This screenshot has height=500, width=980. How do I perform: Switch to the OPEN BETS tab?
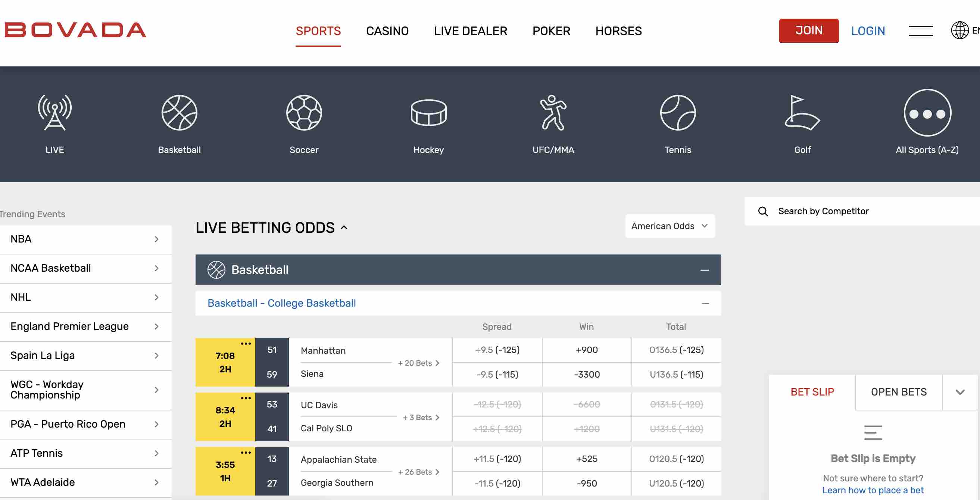899,392
